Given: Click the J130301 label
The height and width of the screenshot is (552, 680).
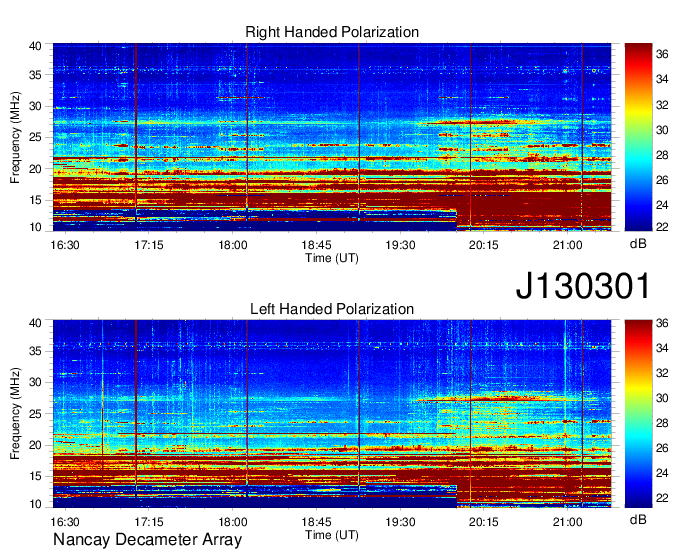Looking at the screenshot, I should pyautogui.click(x=583, y=286).
